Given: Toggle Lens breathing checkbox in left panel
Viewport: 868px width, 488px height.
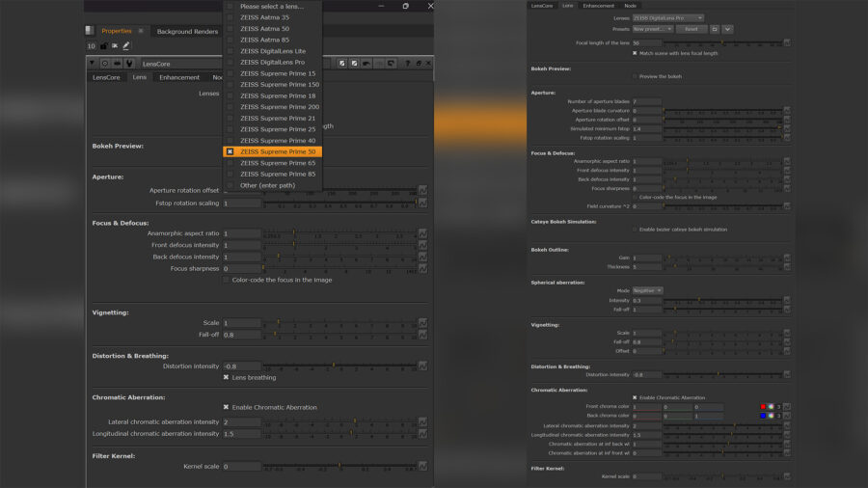Looking at the screenshot, I should (x=226, y=377).
